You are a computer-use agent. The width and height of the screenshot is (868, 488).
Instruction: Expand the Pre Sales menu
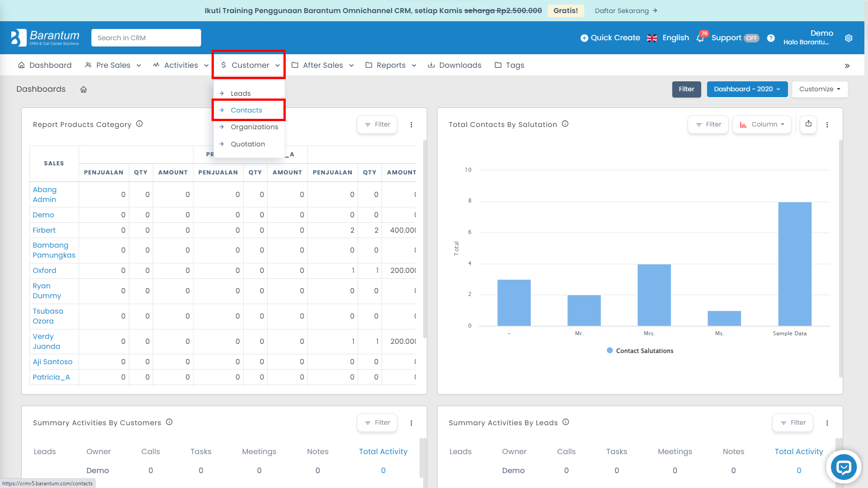(x=113, y=65)
